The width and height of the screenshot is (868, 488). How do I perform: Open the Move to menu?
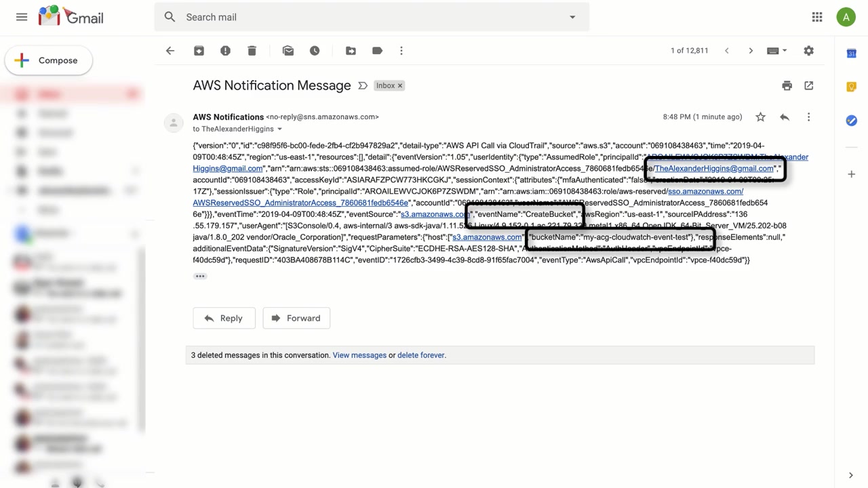(351, 51)
